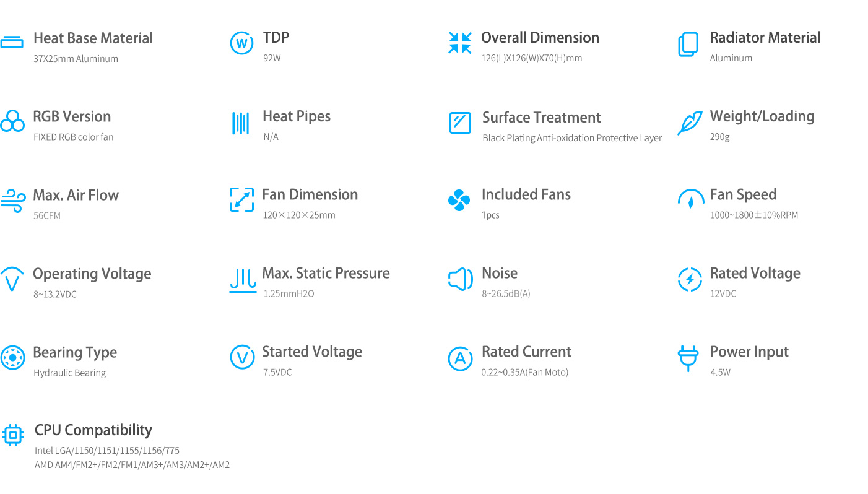Click the Weight/Loading feather icon

click(690, 123)
